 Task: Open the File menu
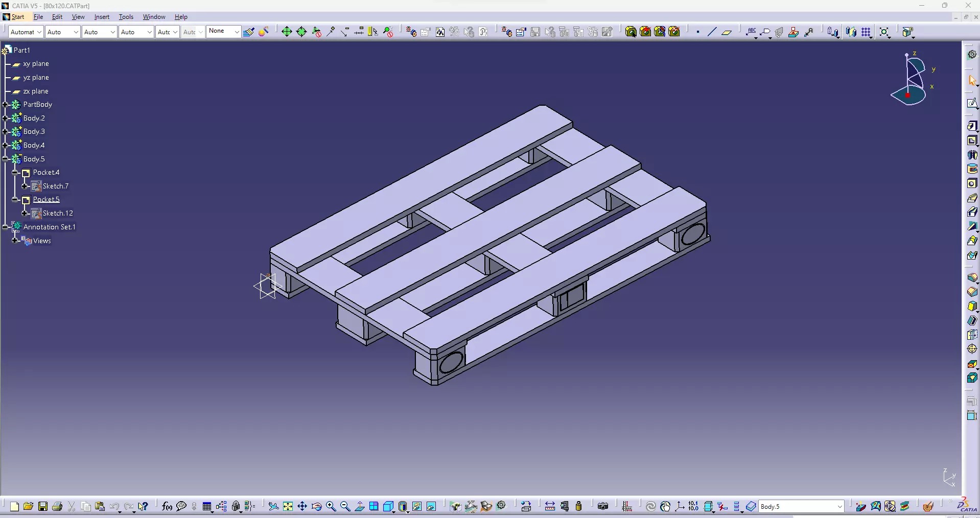38,17
